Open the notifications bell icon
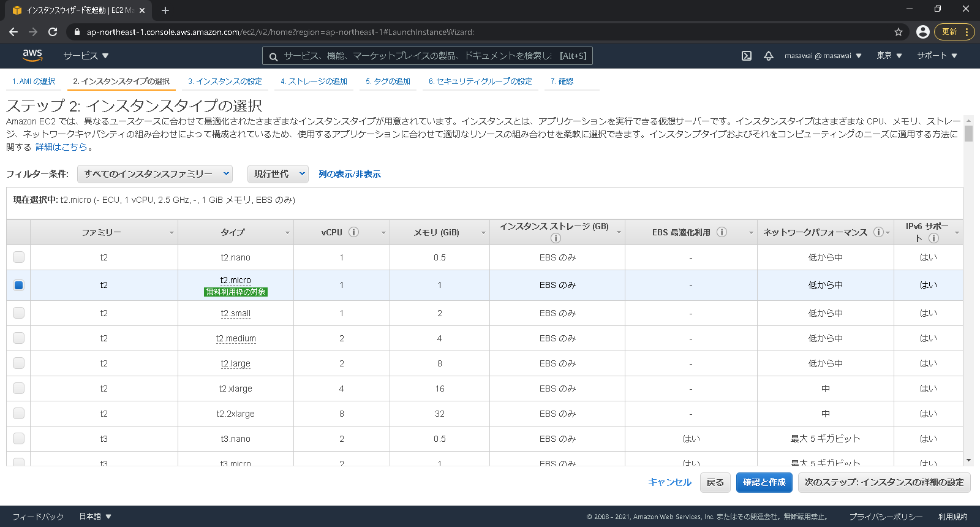Viewport: 980px width, 527px height. (x=769, y=56)
